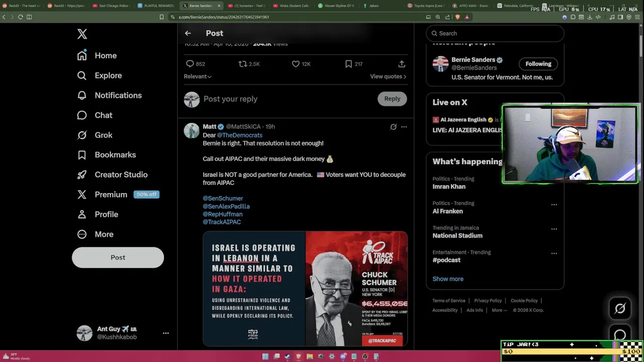The width and height of the screenshot is (644, 362).
Task: Open Bookmarks in the sidebar
Action: pyautogui.click(x=106, y=155)
